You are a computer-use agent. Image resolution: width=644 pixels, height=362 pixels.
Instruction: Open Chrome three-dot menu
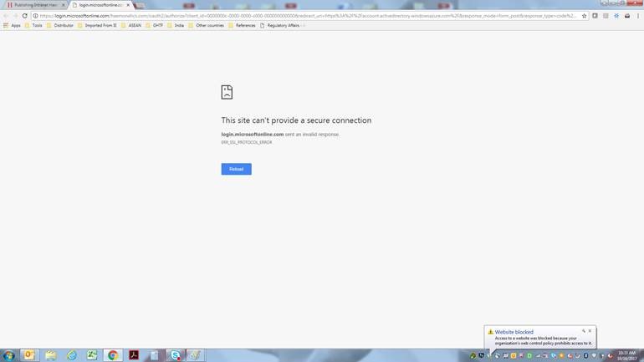click(x=638, y=16)
